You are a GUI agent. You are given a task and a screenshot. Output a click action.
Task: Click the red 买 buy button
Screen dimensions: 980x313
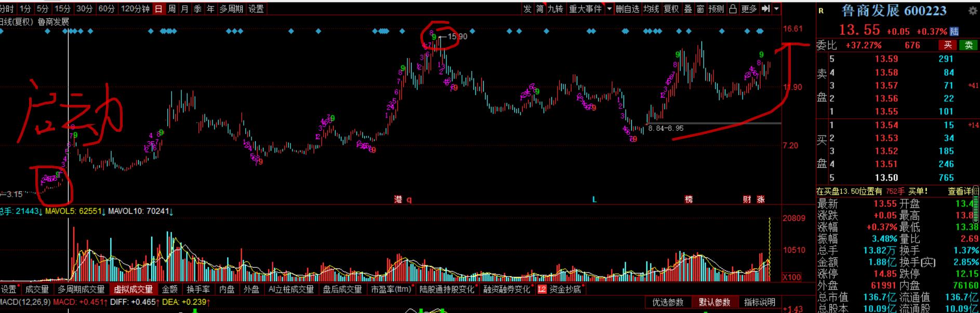click(948, 45)
